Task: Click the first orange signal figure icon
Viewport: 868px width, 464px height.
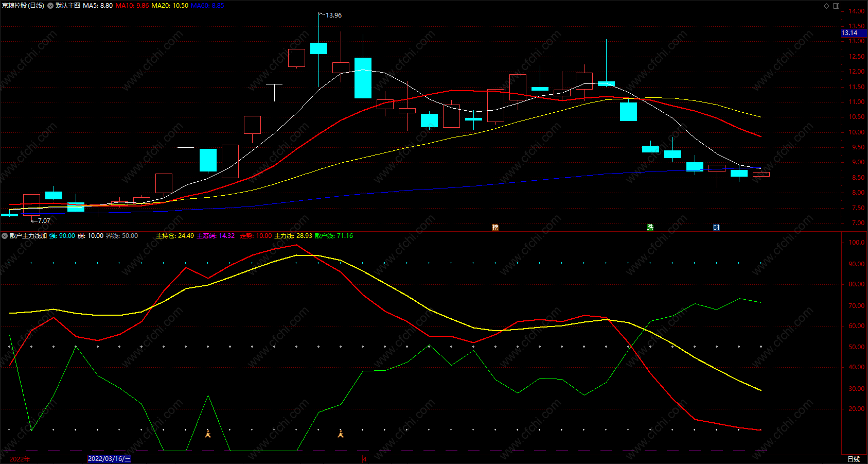Action: (x=208, y=434)
